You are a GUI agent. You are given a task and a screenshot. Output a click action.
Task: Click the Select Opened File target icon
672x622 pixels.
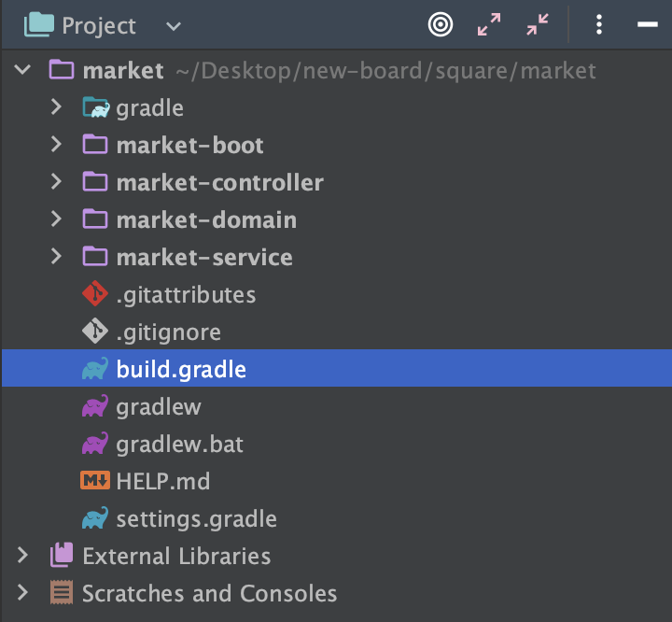pos(441,24)
